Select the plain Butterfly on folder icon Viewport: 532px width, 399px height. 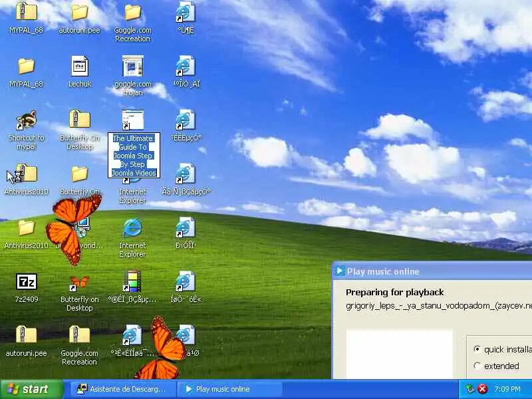pos(79,174)
